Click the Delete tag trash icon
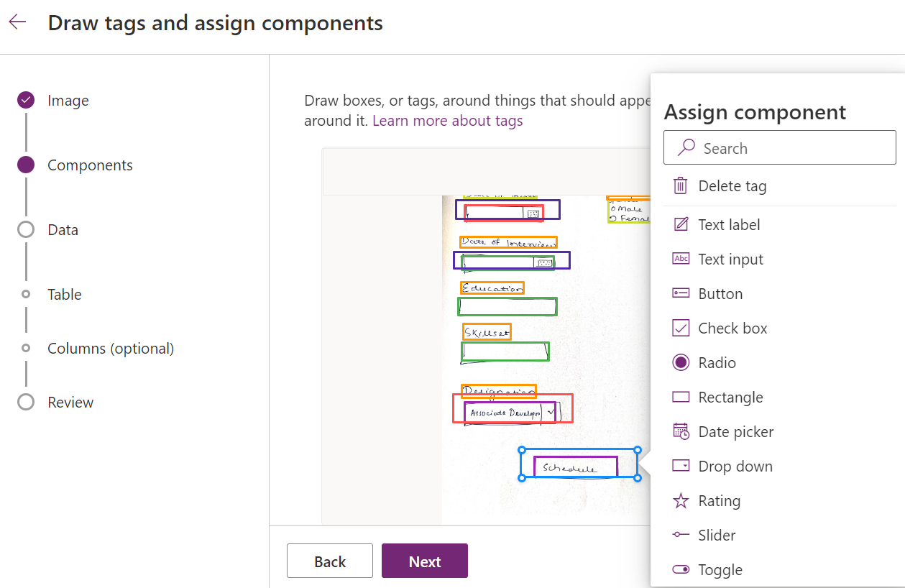Screen dimensions: 905x588 pyautogui.click(x=680, y=185)
